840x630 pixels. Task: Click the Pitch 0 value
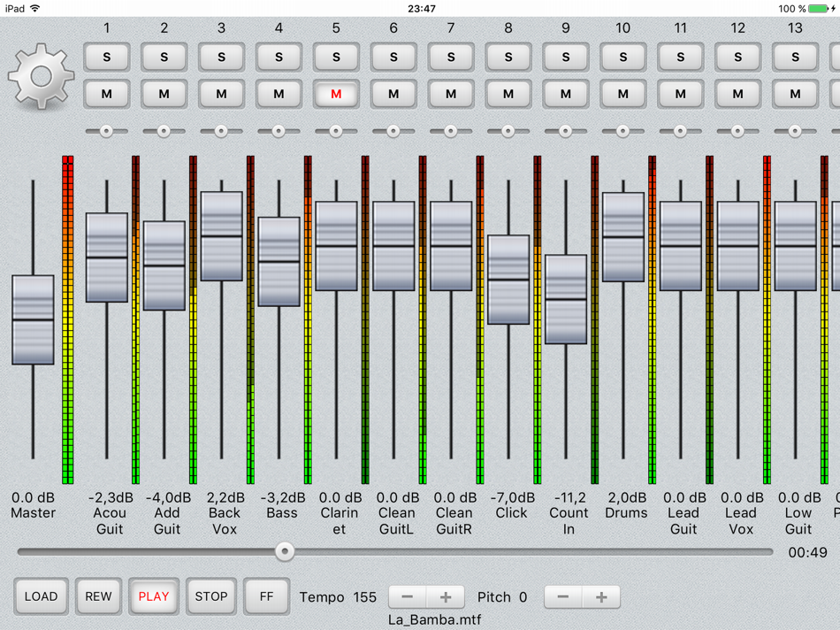pos(502,597)
